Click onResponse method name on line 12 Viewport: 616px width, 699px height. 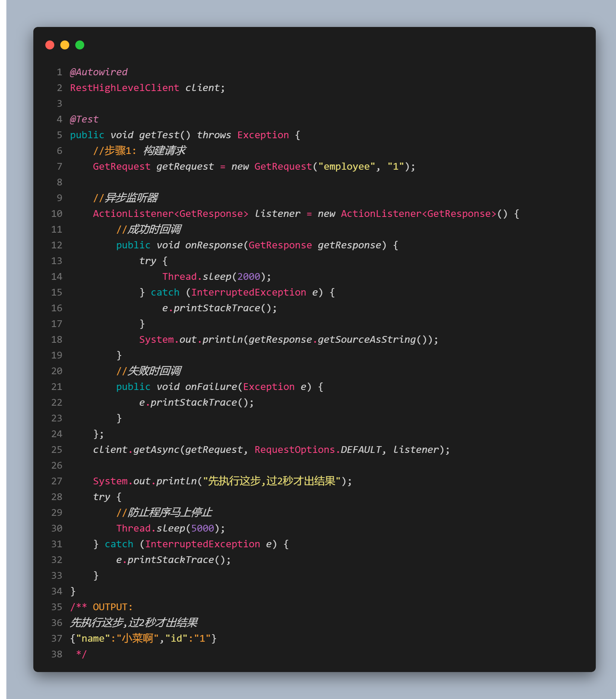coord(214,245)
